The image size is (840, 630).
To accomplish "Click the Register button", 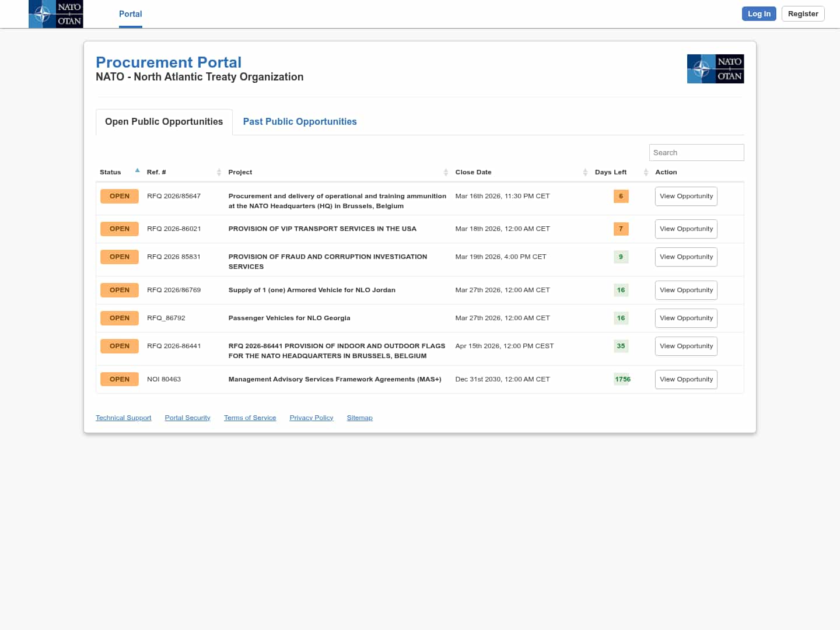I will click(803, 14).
